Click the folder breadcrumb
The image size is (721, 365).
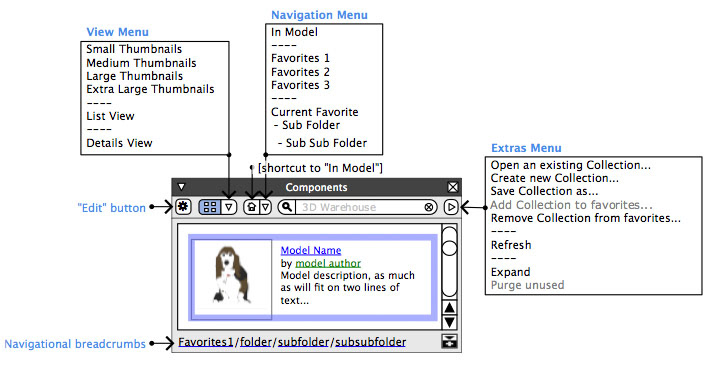[256, 342]
